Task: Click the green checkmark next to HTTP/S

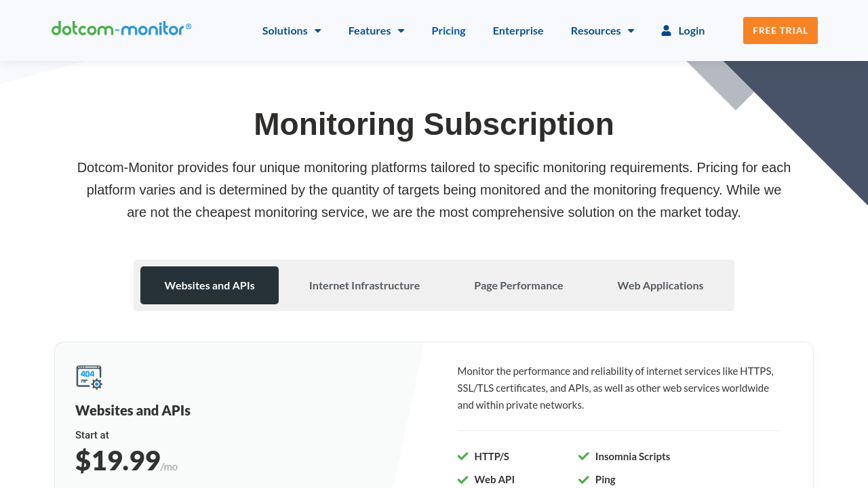Action: [x=463, y=456]
